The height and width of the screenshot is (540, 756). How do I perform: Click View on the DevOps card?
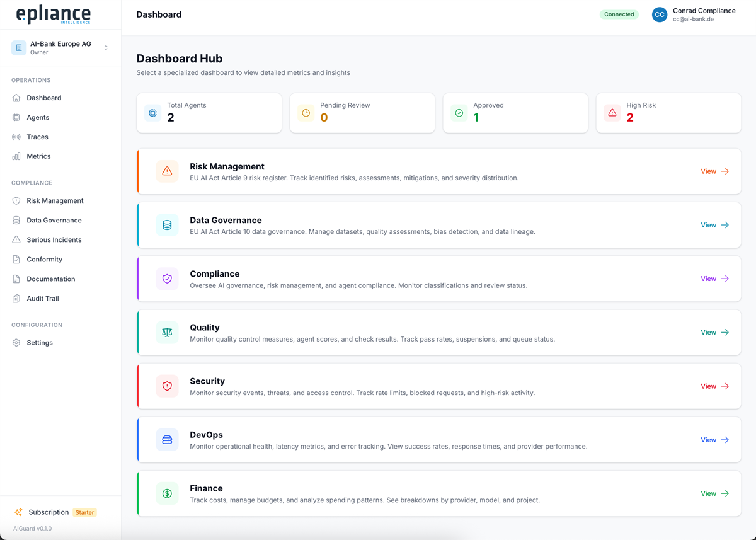[x=714, y=440]
